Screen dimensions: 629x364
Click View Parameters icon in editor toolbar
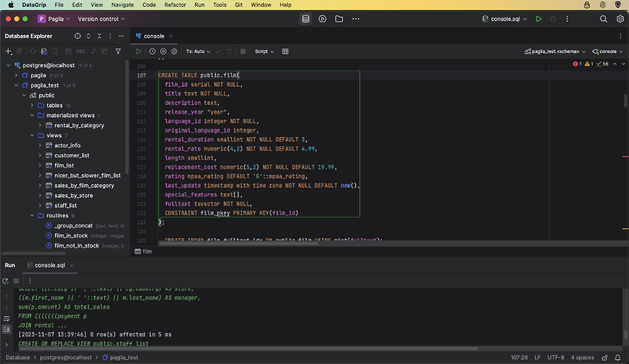[163, 51]
